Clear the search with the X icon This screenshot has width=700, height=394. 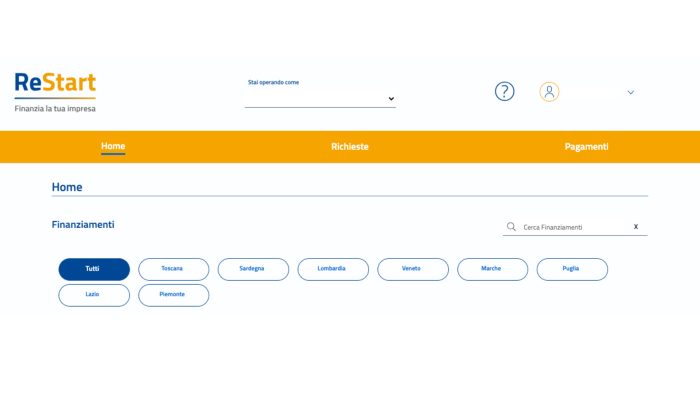[636, 227]
